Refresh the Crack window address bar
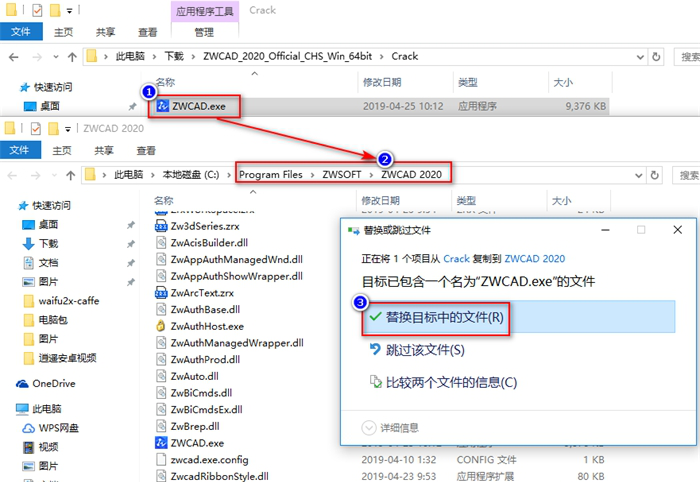700x501 pixels. [656, 57]
